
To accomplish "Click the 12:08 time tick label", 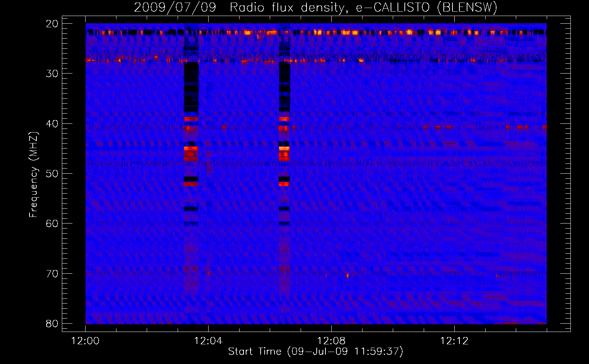I will click(x=331, y=341).
